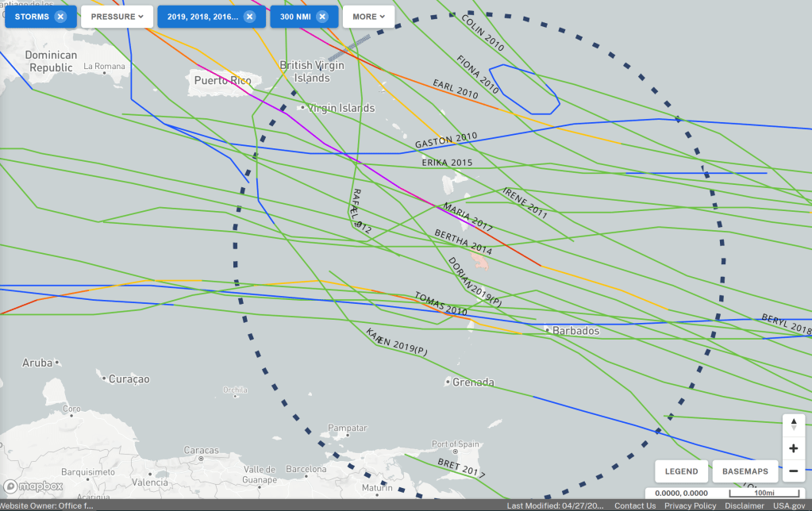
Task: Click the 300 NMI filter chip
Action: click(x=294, y=17)
